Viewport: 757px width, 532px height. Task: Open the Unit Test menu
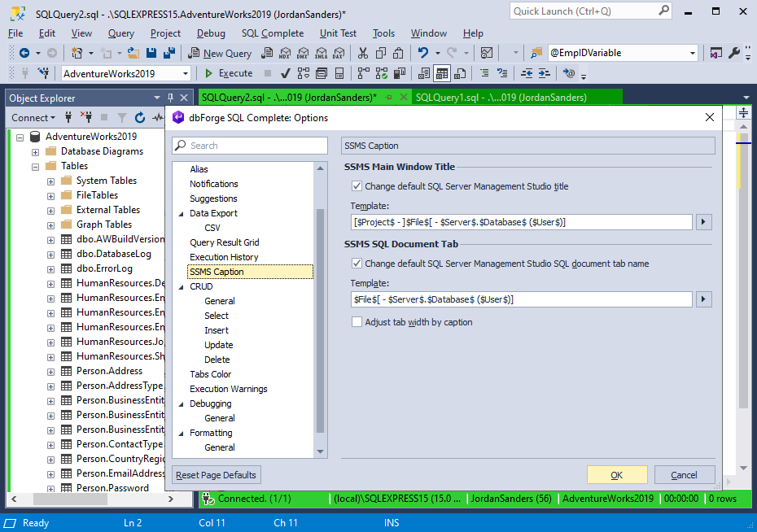tap(338, 33)
